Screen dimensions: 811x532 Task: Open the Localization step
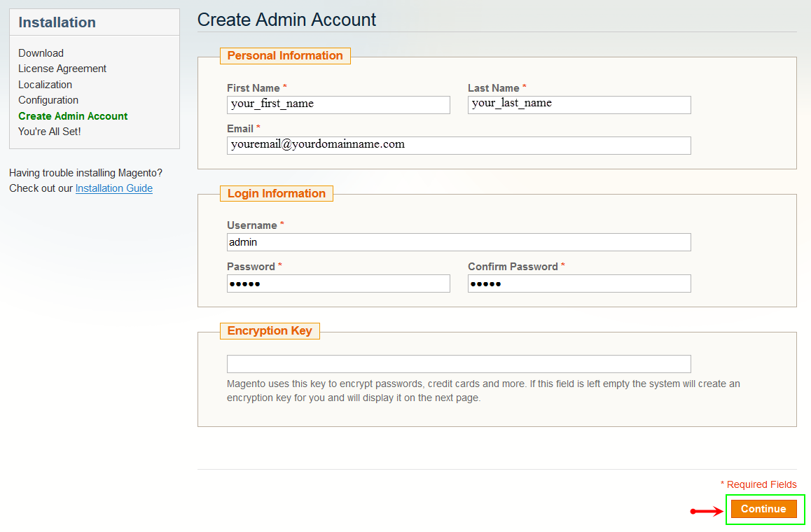[x=45, y=85]
